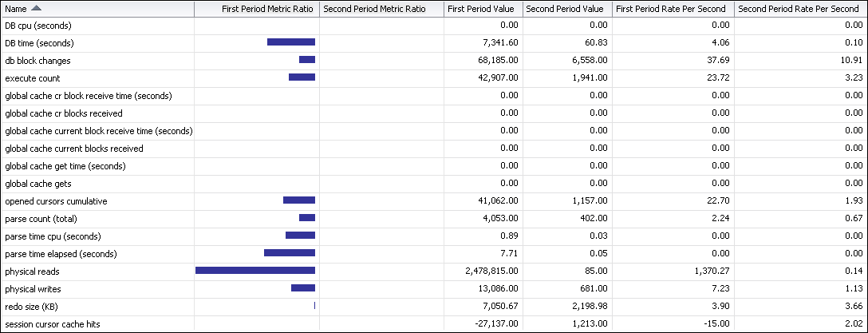Sort by First Period Rate Per Second
868x333 pixels.
(x=673, y=9)
